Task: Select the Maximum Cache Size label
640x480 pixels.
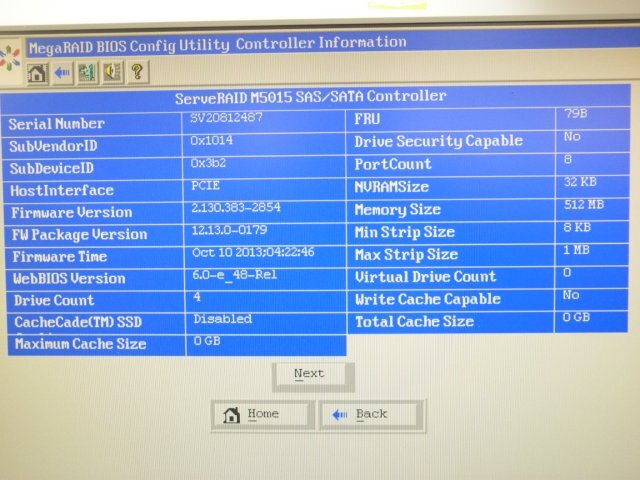Action: pos(81,344)
